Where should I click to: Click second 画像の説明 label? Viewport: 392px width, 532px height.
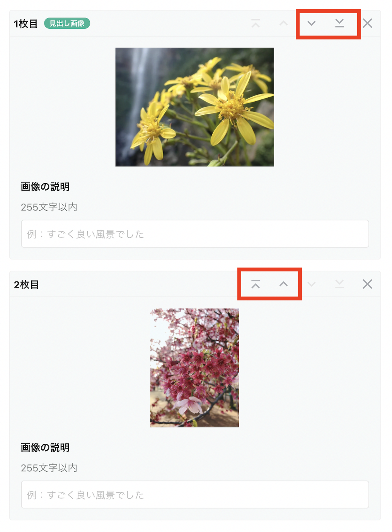point(45,448)
